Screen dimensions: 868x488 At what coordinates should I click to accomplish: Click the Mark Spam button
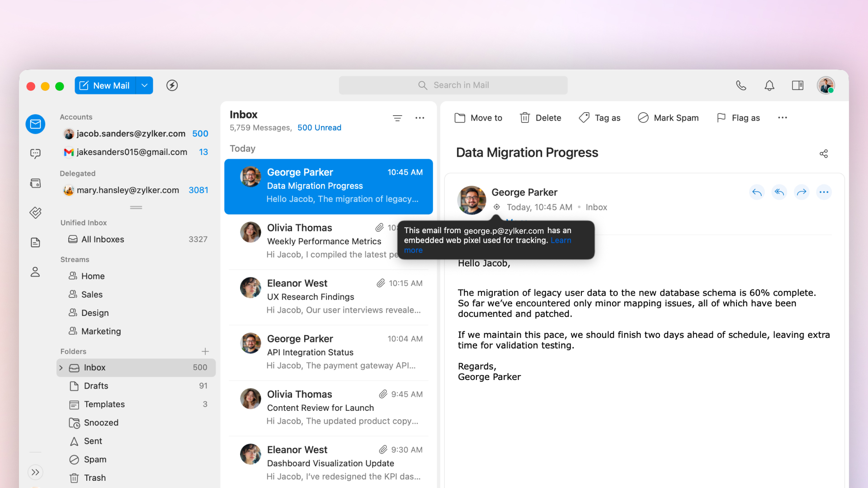tap(668, 118)
